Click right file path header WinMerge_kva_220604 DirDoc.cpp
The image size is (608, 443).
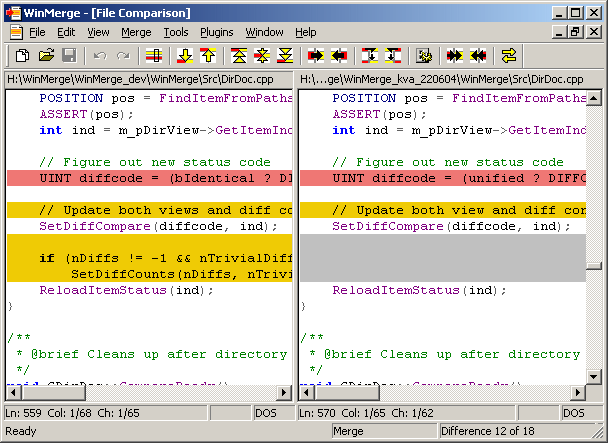[x=450, y=80]
